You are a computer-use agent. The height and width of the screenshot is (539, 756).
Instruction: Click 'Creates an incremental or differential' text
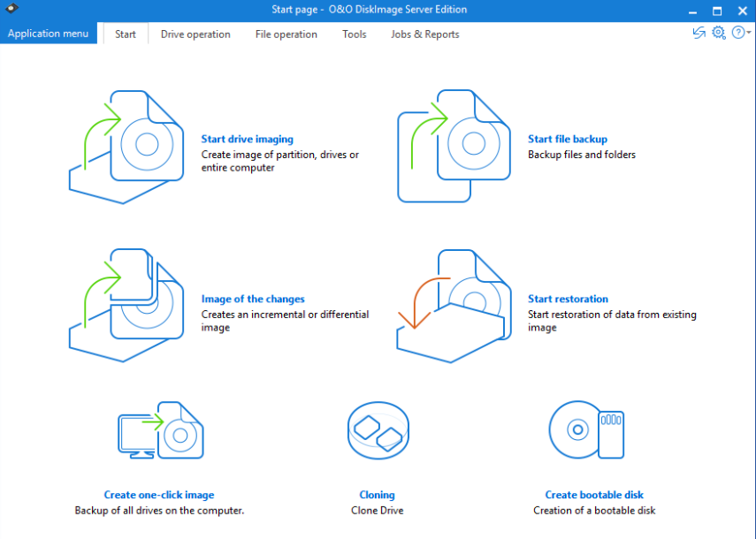click(285, 315)
